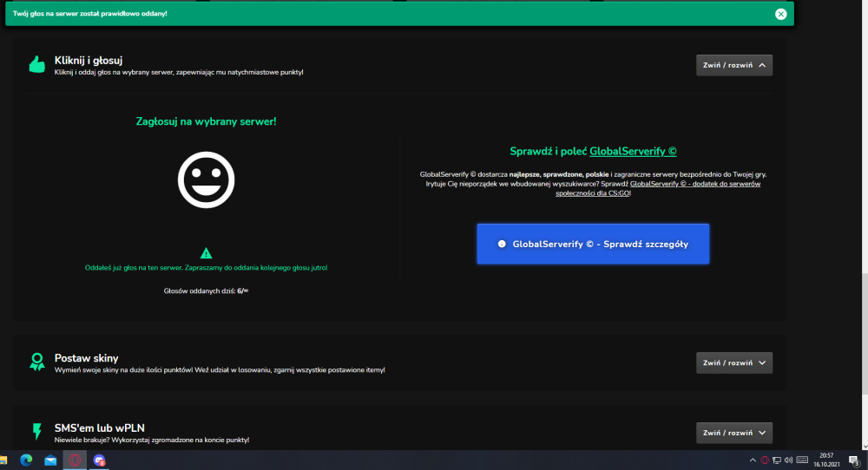Open File Explorer from the taskbar
Viewport: 868px width, 470px height.
[x=3, y=460]
